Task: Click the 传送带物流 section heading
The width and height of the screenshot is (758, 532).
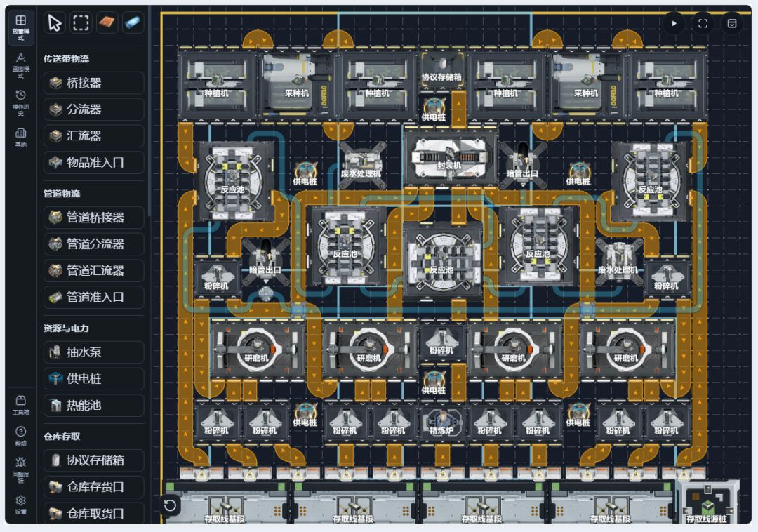Action: click(66, 59)
